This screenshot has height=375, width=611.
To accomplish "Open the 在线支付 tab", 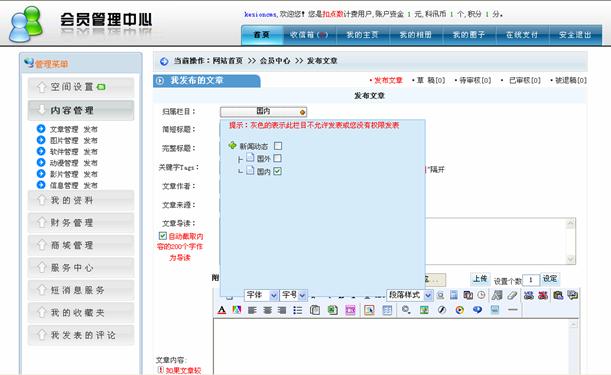I will [522, 35].
